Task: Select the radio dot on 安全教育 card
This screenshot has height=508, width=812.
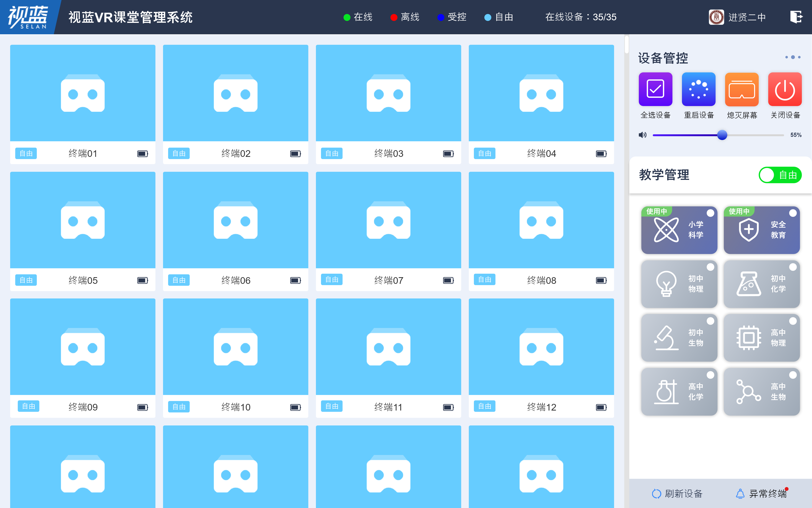Action: pos(793,213)
